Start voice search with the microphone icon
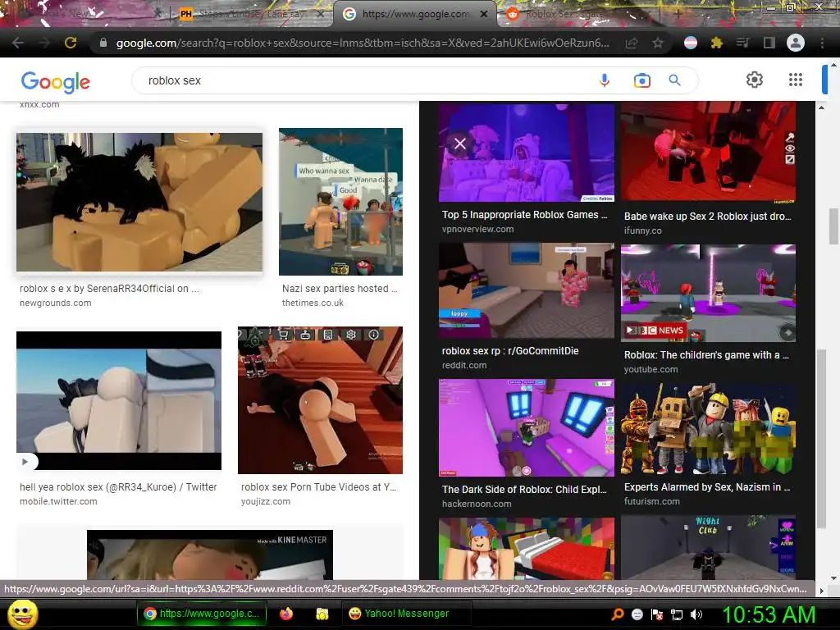The width and height of the screenshot is (840, 630). [605, 80]
